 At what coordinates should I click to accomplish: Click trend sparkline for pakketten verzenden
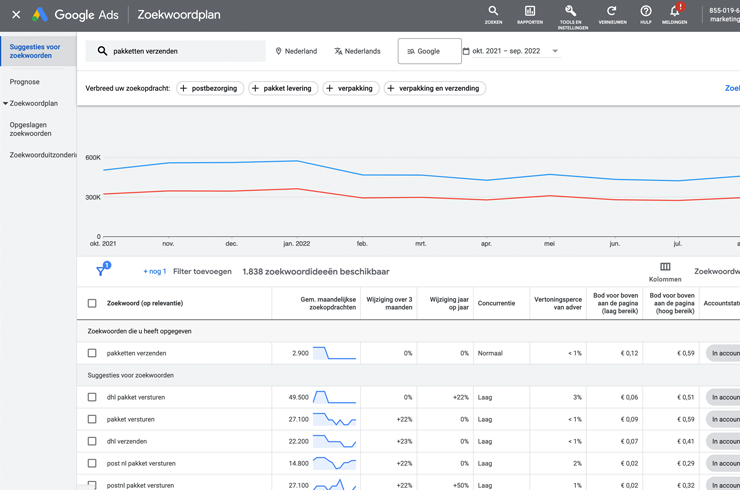[x=334, y=353]
